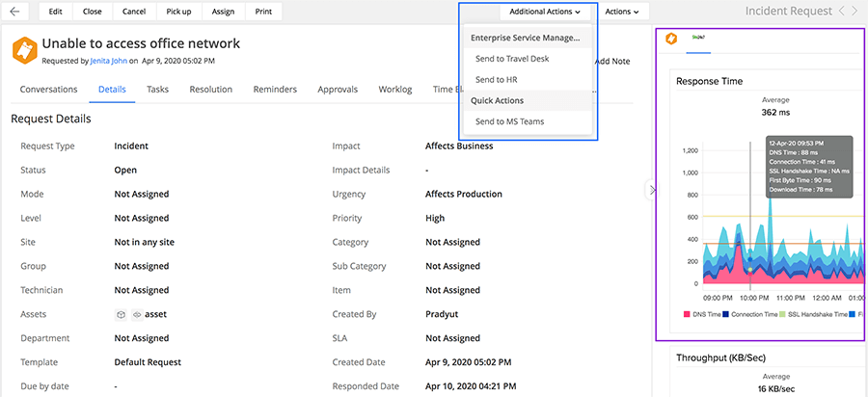Image resolution: width=868 pixels, height=397 pixels.
Task: Go back using the left arrow button
Action: pyautogui.click(x=18, y=12)
